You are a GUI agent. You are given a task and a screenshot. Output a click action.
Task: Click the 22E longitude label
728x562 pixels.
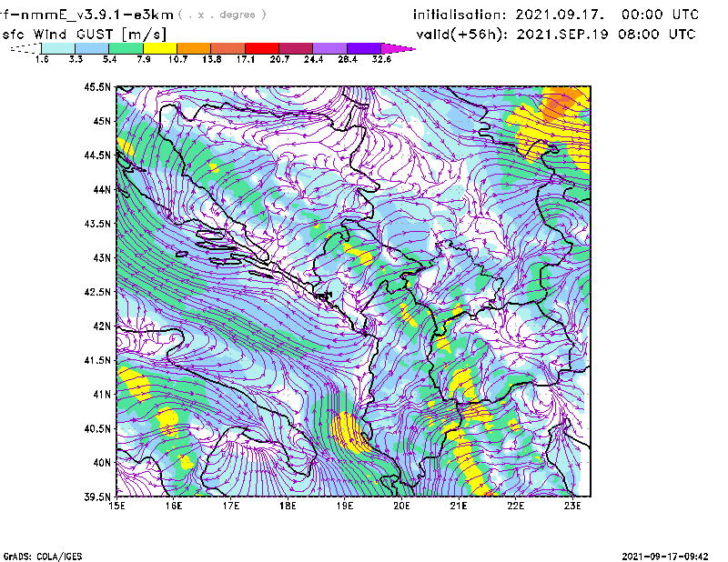[x=516, y=506]
